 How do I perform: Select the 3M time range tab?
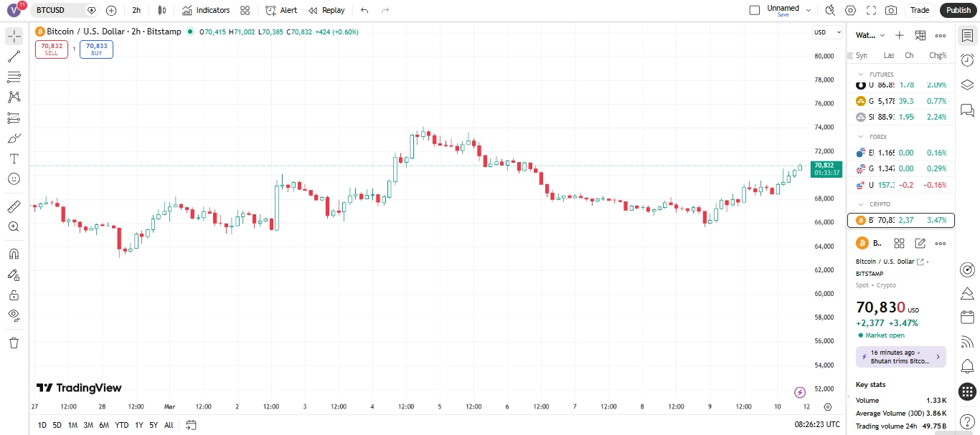click(88, 425)
